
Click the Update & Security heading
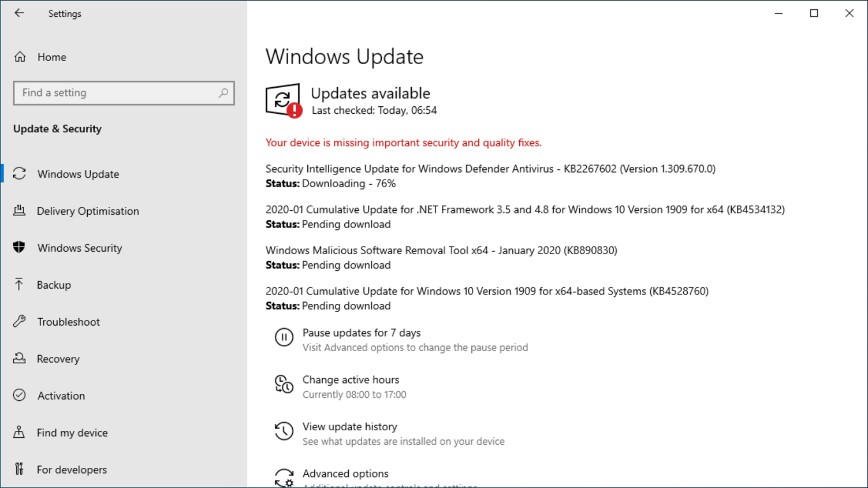click(x=57, y=129)
